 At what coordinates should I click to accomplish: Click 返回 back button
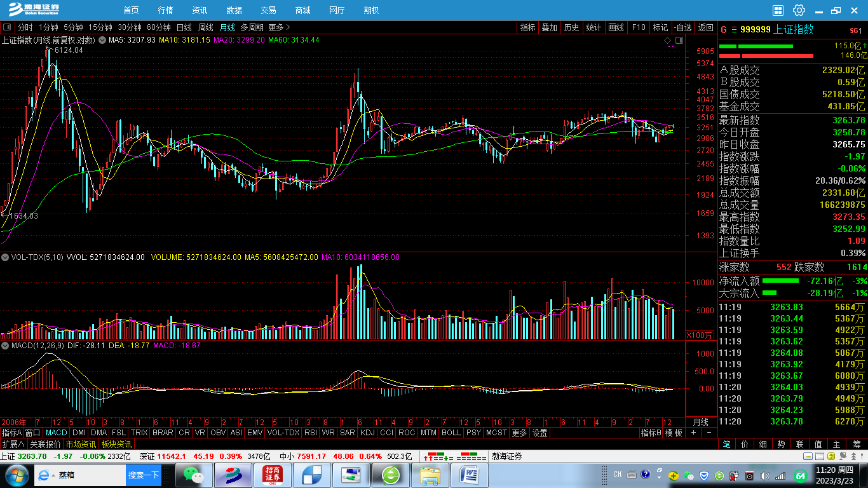point(706,27)
